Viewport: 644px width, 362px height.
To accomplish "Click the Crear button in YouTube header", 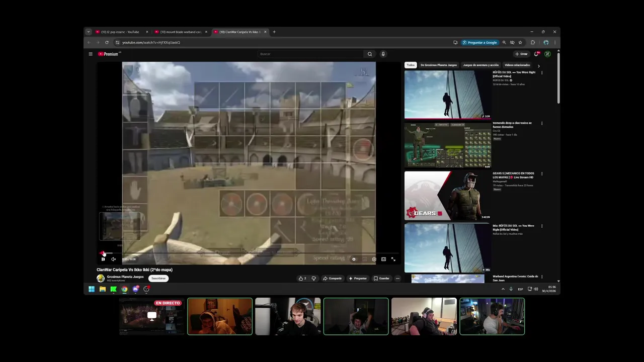I will [x=521, y=54].
